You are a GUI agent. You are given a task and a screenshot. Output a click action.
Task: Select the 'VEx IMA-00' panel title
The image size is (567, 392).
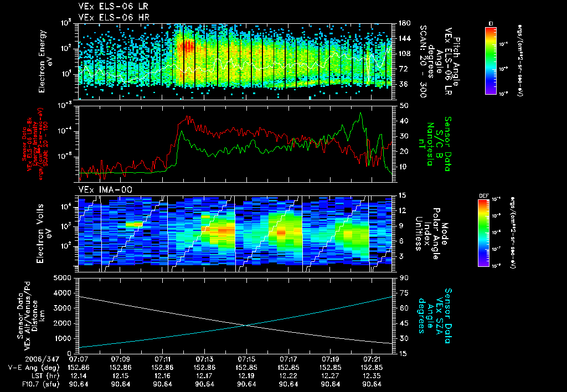[105, 189]
